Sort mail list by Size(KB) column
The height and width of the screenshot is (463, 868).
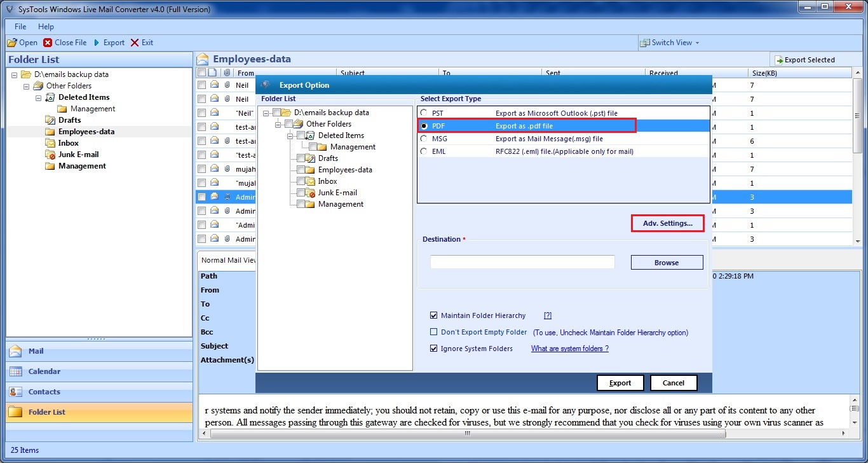click(x=799, y=73)
